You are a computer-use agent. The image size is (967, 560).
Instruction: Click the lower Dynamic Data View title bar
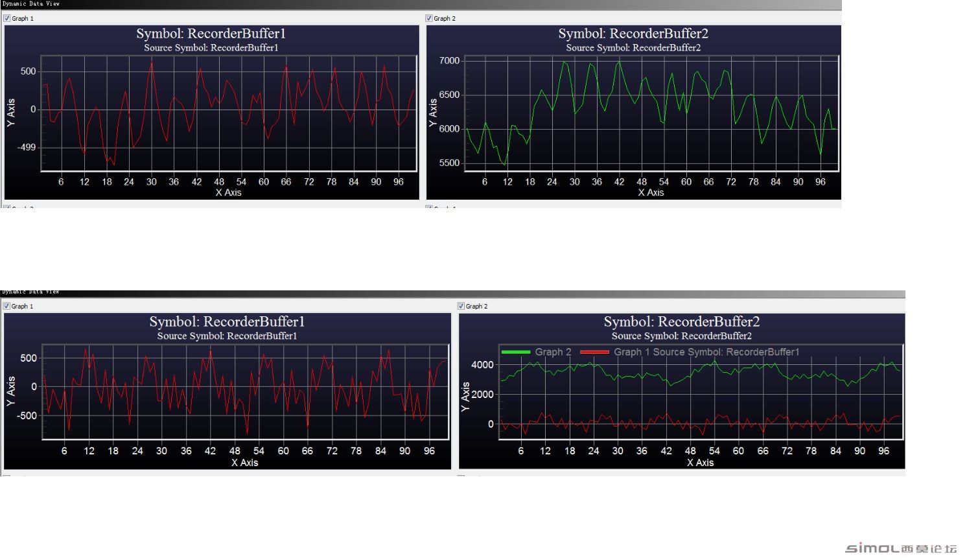(452, 293)
